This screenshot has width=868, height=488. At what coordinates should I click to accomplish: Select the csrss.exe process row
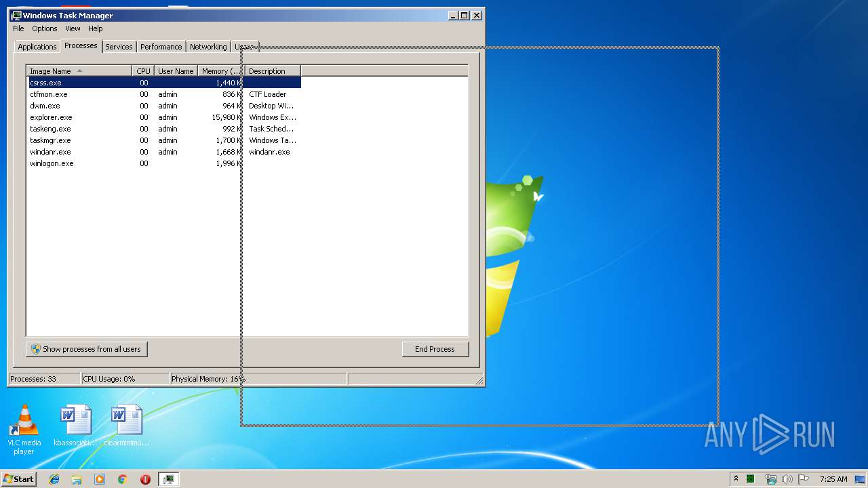(x=163, y=83)
